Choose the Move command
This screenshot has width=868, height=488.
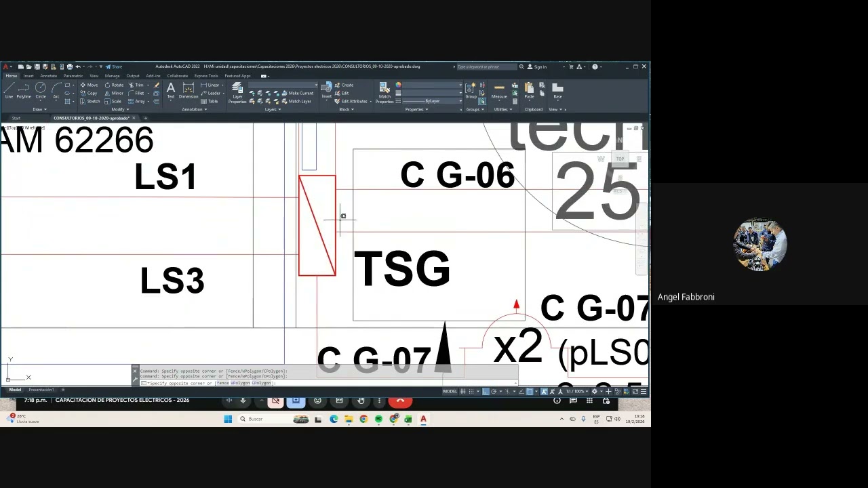[x=89, y=85]
